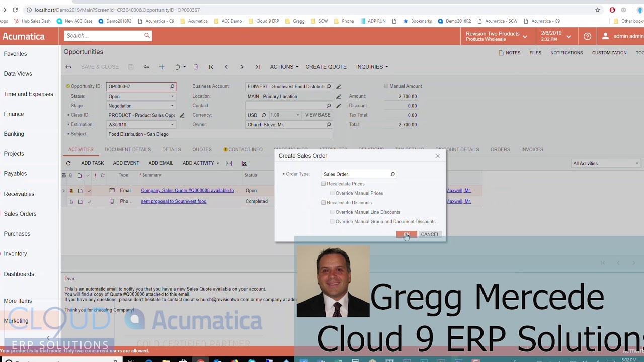Click the Subject field Food Distribution - San Diego
Screen dimensions: 644x362
pyautogui.click(x=219, y=134)
